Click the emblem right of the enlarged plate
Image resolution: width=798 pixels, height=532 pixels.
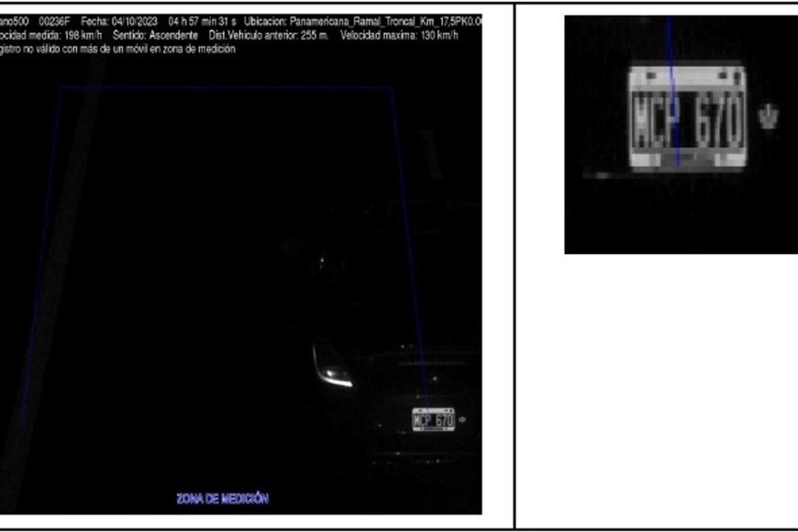768,116
